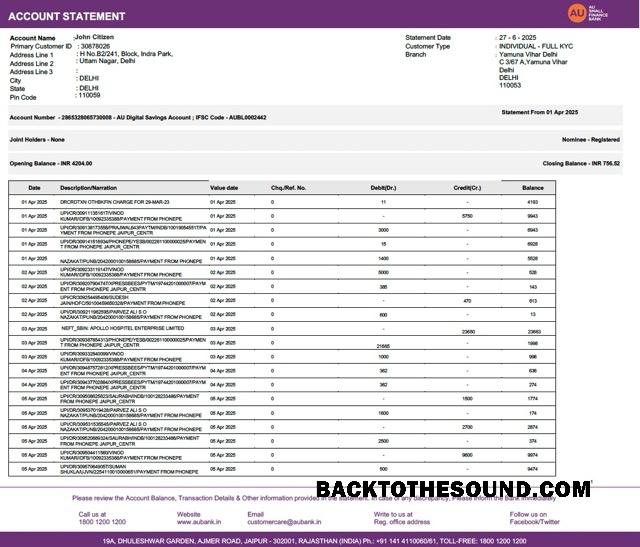Image resolution: width=640 pixels, height=547 pixels.
Task: Click the Closing Balance amount text
Action: pyautogui.click(x=581, y=163)
